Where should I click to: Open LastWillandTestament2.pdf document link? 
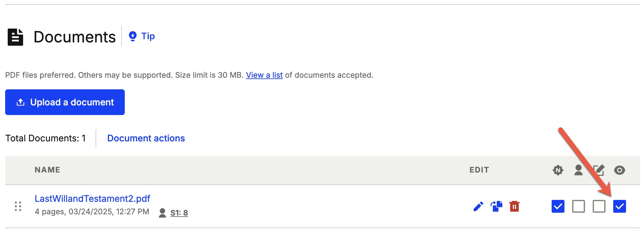pos(92,199)
